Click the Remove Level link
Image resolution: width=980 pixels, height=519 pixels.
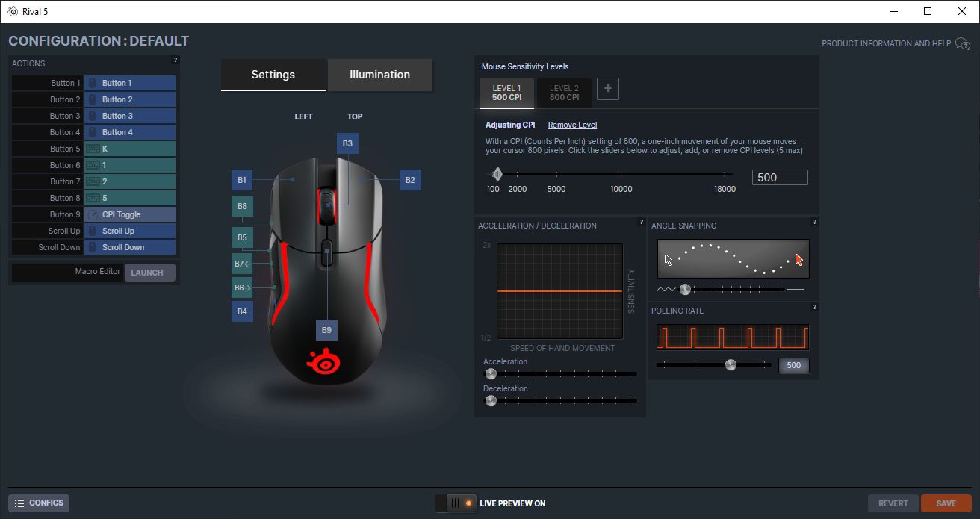572,125
